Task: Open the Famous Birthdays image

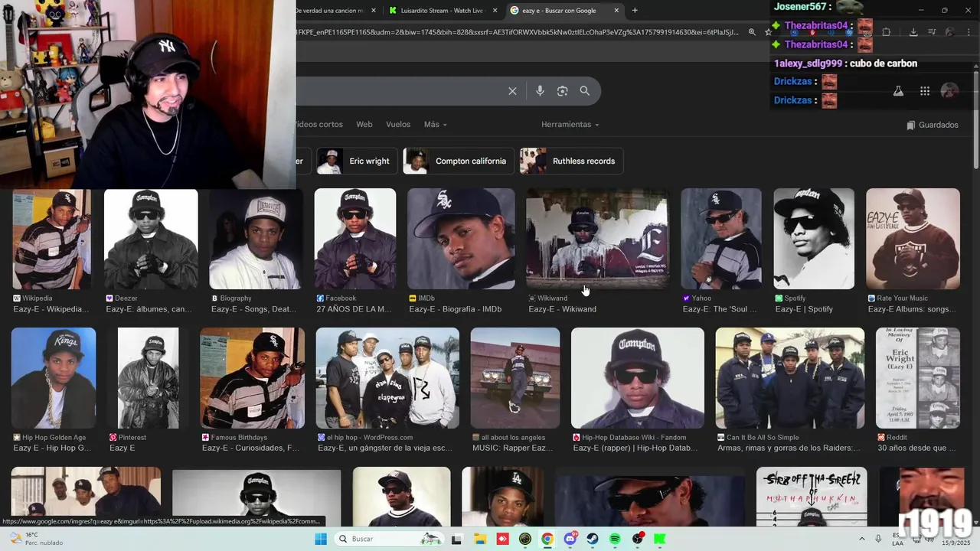Action: click(x=253, y=378)
